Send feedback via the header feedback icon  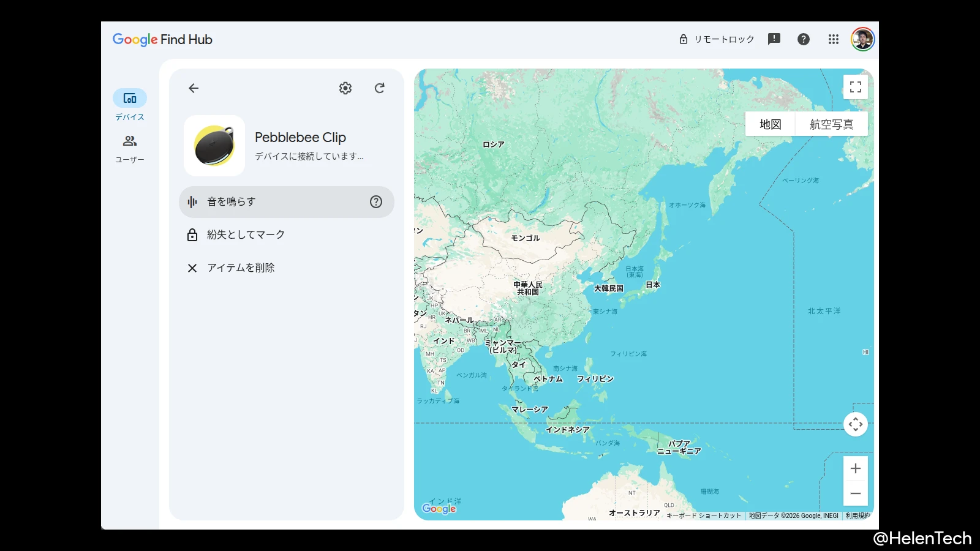774,39
